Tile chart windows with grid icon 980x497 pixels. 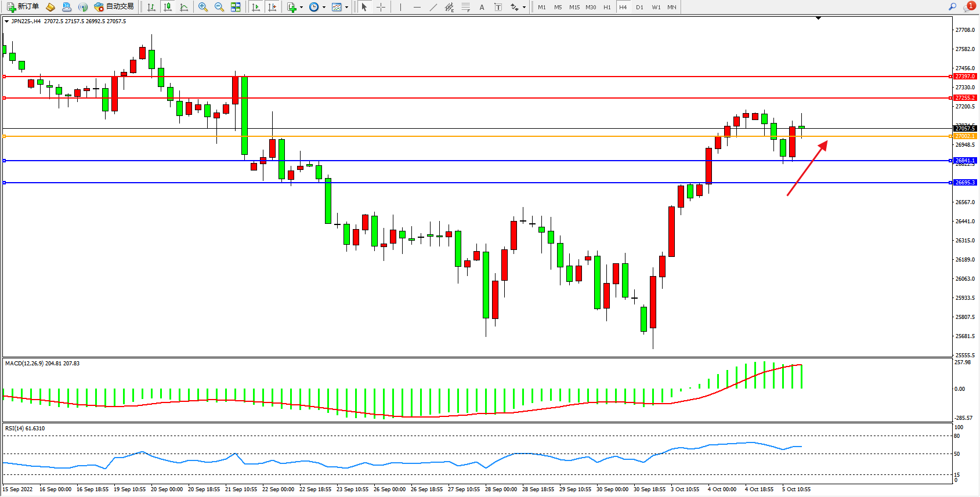[x=236, y=7]
